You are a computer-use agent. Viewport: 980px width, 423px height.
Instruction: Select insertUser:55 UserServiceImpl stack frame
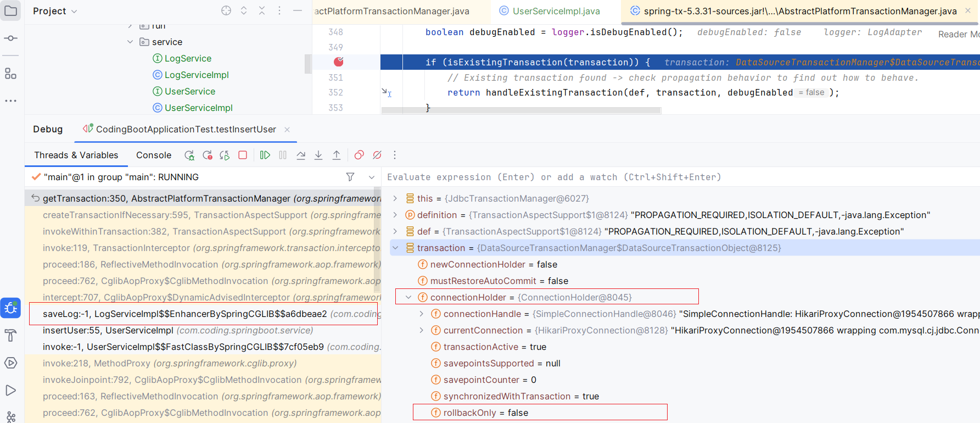[203, 330]
